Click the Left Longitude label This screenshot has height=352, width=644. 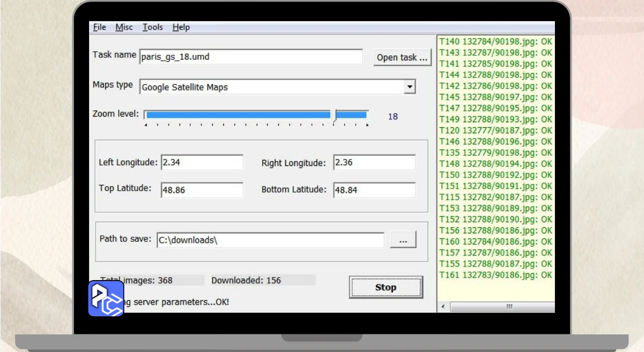(x=128, y=162)
